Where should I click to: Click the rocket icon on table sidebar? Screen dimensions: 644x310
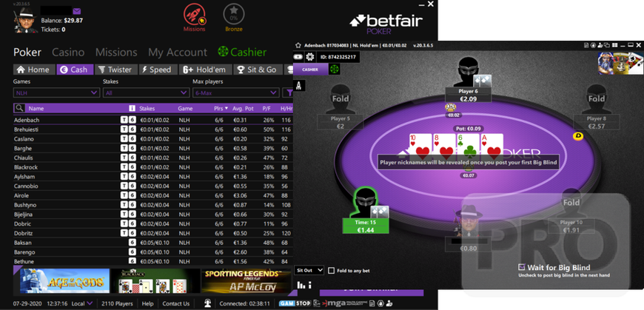coord(299,85)
